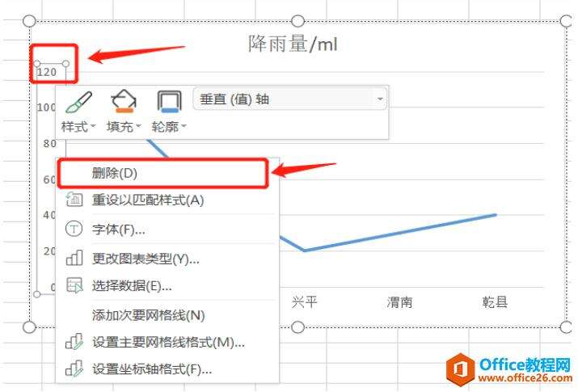Click the axis value 80
Image resolution: width=578 pixels, height=392 pixels.
coord(50,143)
